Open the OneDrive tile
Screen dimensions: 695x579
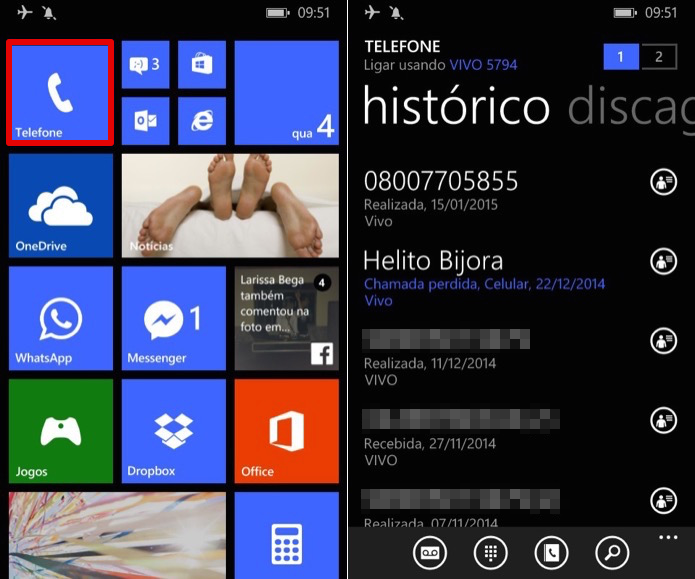click(x=61, y=206)
